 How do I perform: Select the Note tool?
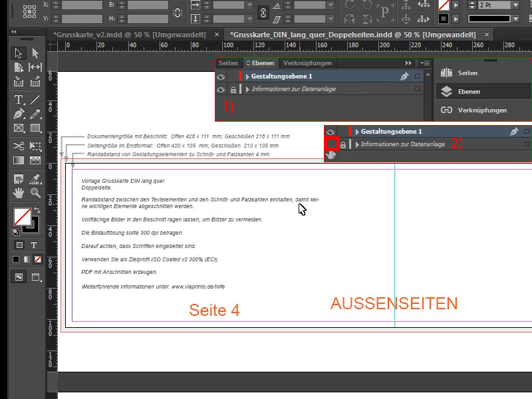click(x=19, y=179)
